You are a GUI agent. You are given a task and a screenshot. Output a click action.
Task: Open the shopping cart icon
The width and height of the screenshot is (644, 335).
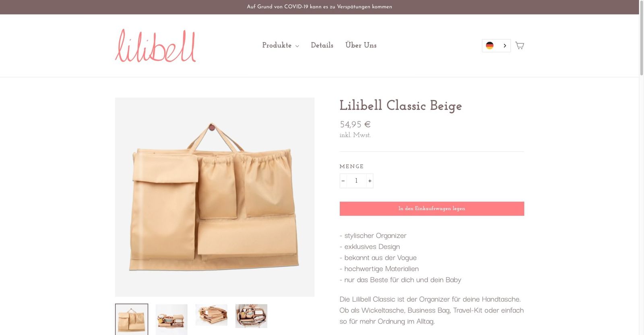click(520, 45)
